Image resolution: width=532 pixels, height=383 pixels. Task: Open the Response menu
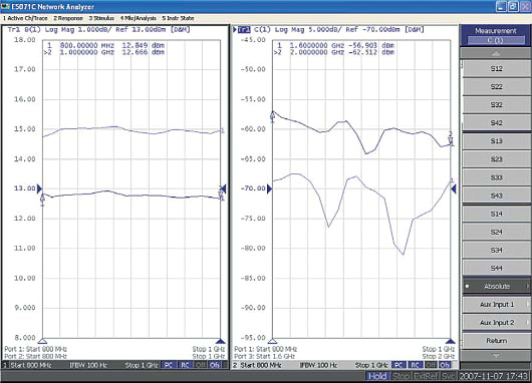pyautogui.click(x=68, y=18)
